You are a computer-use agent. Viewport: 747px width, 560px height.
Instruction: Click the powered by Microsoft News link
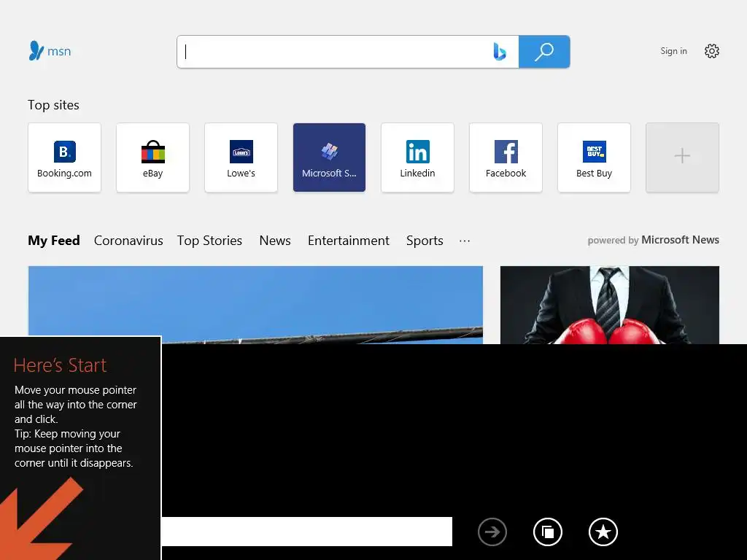click(x=653, y=240)
